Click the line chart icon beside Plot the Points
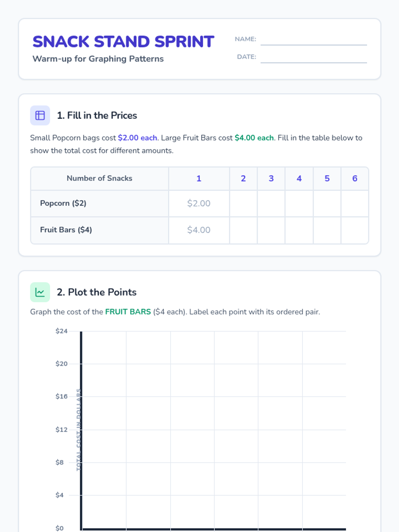This screenshot has width=399, height=532. pyautogui.click(x=40, y=292)
